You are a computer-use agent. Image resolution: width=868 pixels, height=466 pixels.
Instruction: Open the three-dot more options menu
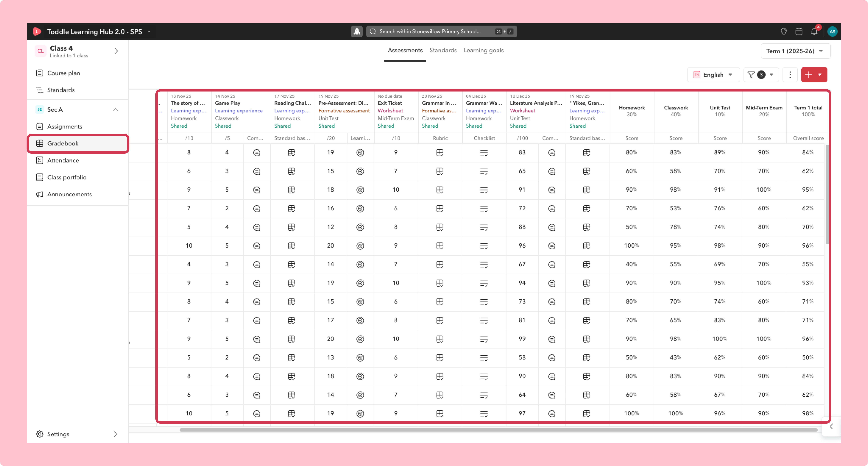tap(790, 75)
